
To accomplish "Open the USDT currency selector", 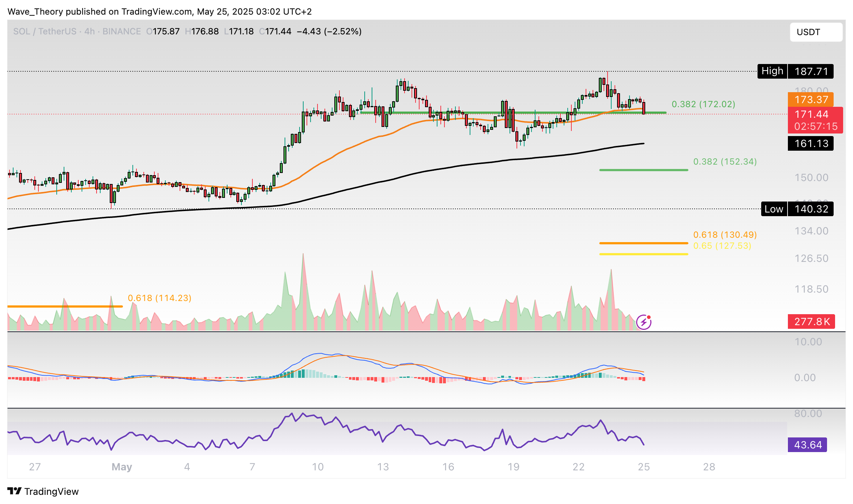I will [x=816, y=32].
